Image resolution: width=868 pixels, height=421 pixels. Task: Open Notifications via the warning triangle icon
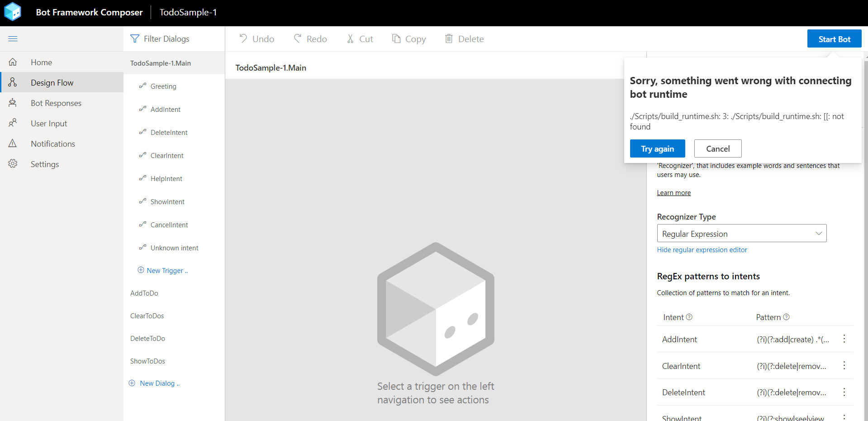tap(13, 144)
